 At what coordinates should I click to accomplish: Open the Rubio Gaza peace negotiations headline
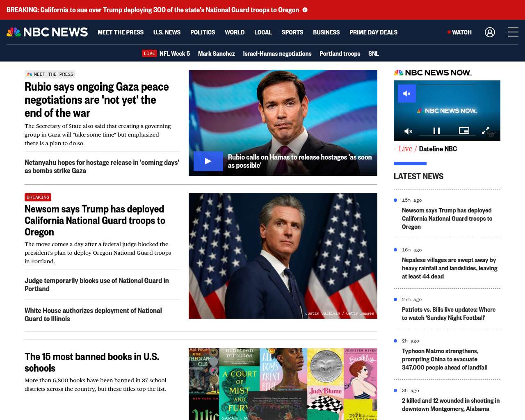(x=97, y=100)
